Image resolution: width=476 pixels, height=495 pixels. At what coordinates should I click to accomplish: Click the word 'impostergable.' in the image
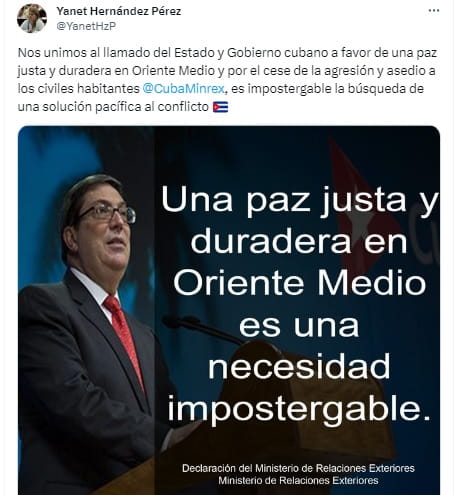click(299, 409)
